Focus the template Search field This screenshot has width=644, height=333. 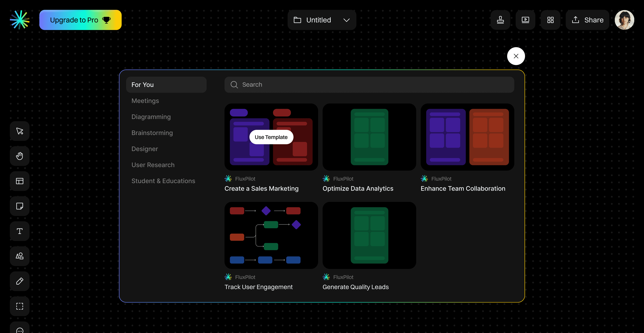click(369, 85)
